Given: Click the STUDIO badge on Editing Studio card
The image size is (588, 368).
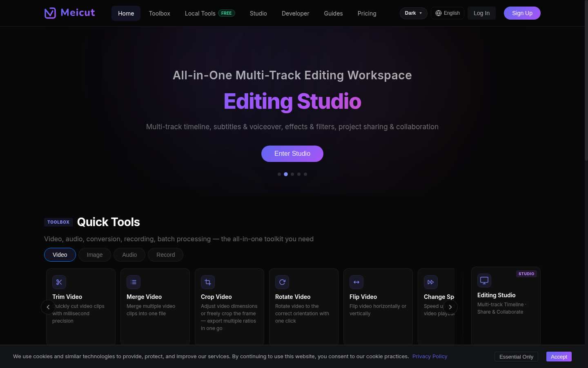Looking at the screenshot, I should pyautogui.click(x=526, y=274).
